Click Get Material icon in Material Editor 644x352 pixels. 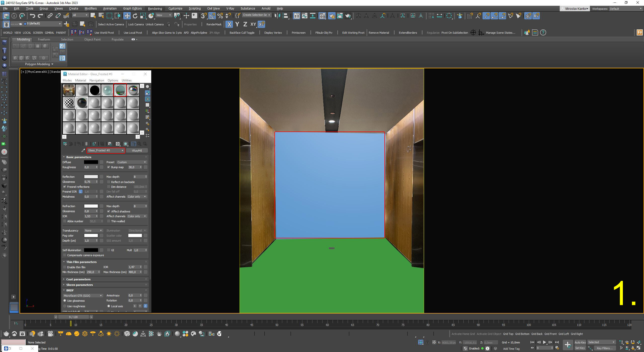[x=65, y=144]
